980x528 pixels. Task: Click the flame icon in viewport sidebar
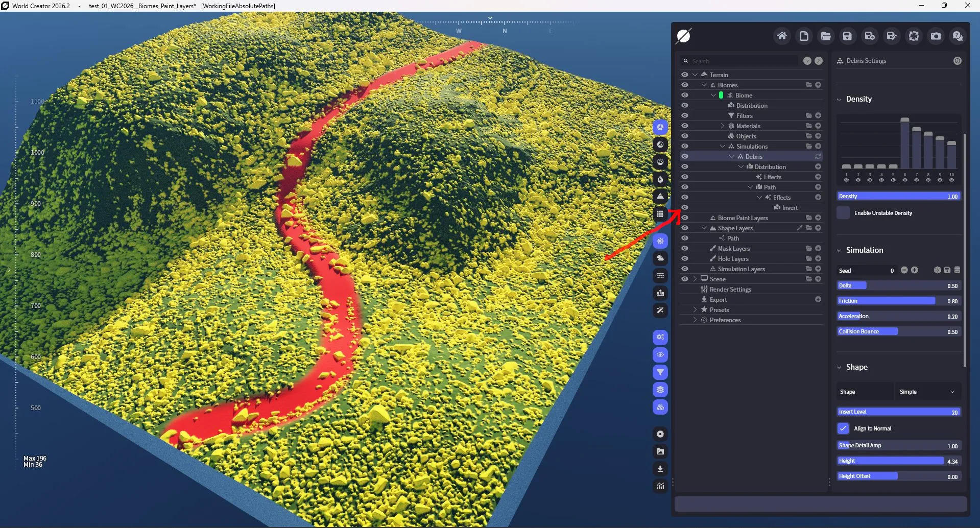tap(660, 179)
